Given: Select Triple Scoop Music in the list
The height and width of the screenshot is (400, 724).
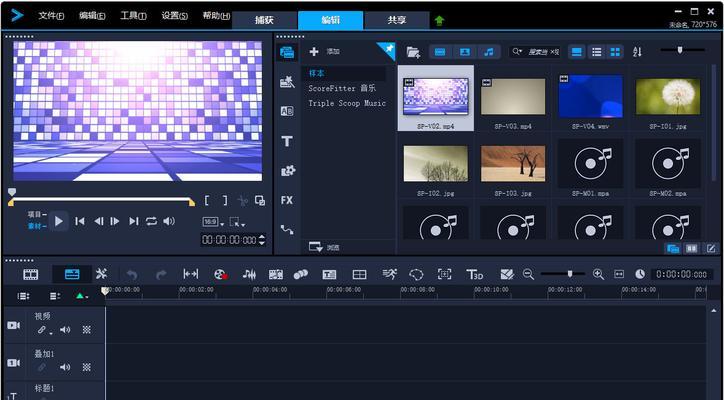Looking at the screenshot, I should click(x=347, y=103).
